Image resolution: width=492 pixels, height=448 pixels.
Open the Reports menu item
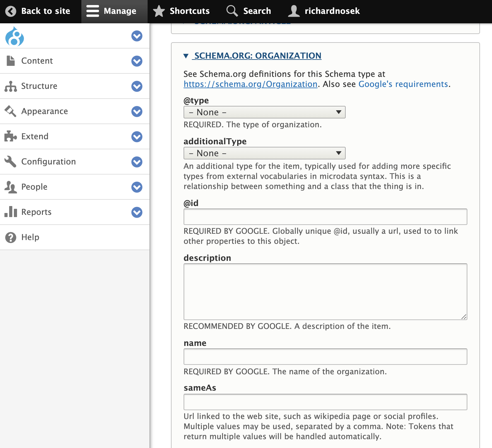point(36,212)
